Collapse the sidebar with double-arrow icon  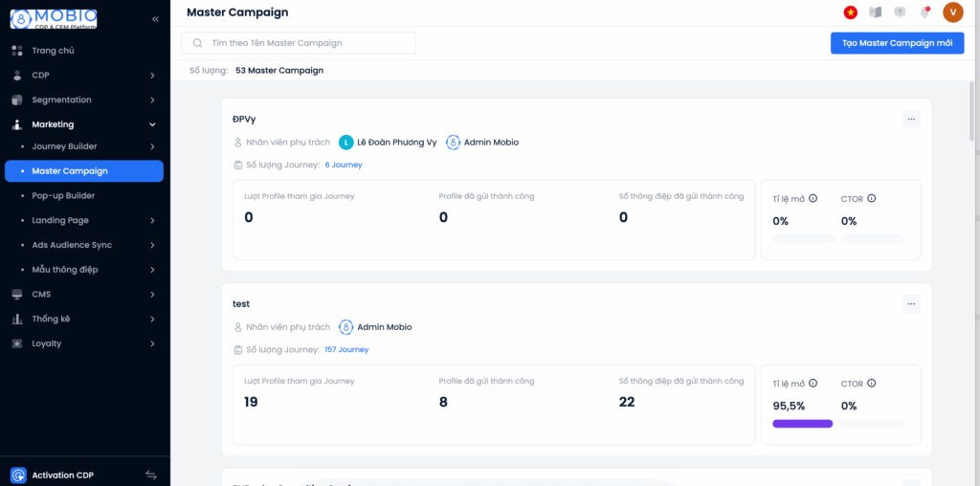(155, 19)
